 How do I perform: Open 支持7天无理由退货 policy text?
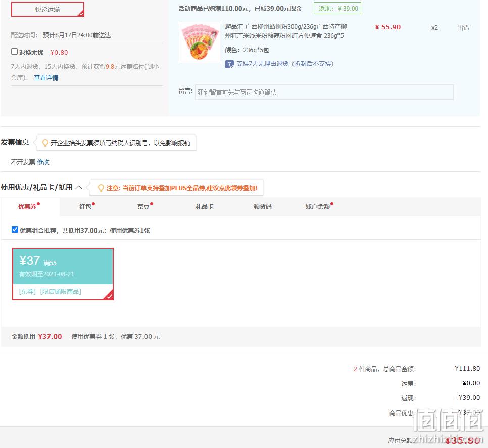coord(285,64)
